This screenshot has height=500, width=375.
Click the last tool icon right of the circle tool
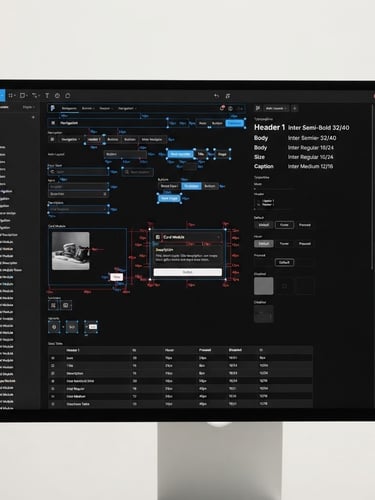(x=68, y=96)
